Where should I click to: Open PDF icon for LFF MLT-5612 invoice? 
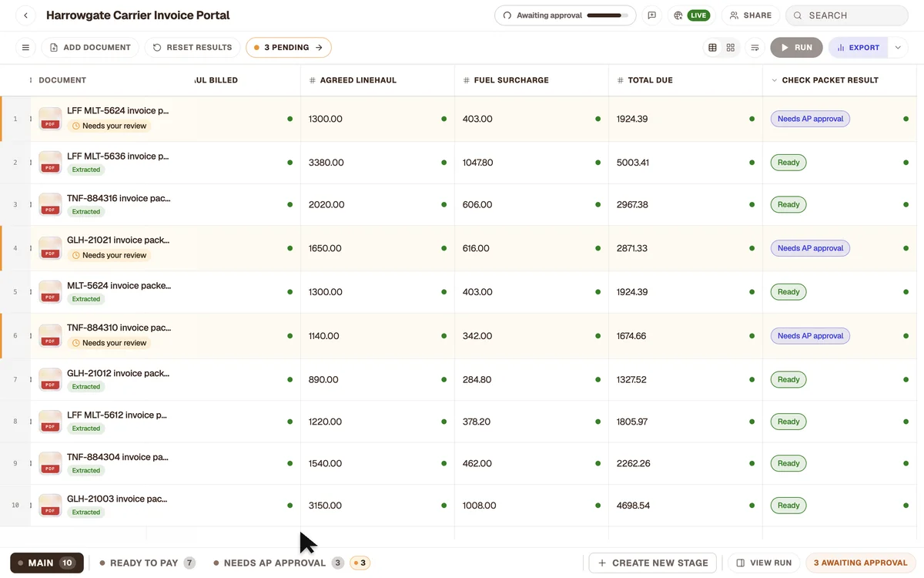click(x=50, y=422)
